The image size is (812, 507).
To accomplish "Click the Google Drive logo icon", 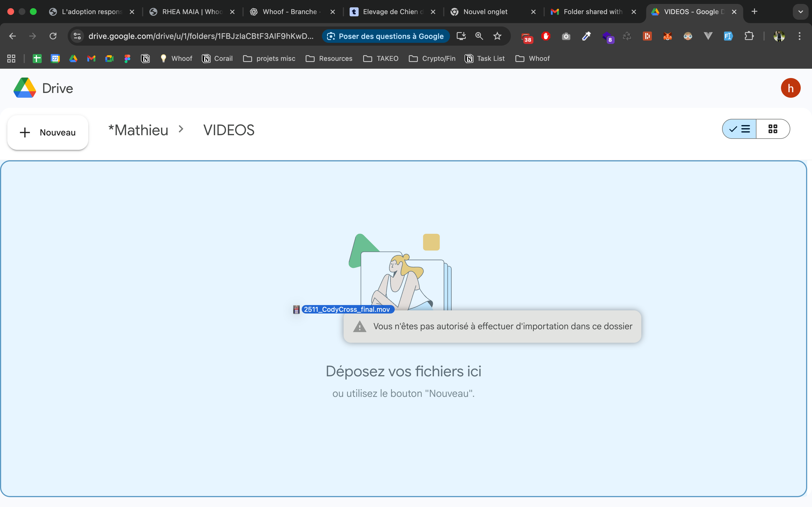I will (x=25, y=88).
